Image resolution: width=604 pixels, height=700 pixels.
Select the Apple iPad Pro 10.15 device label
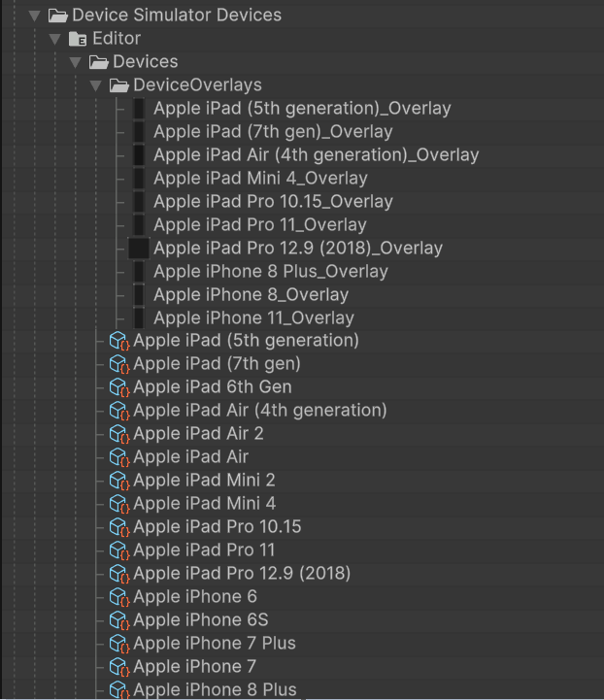coord(217,527)
